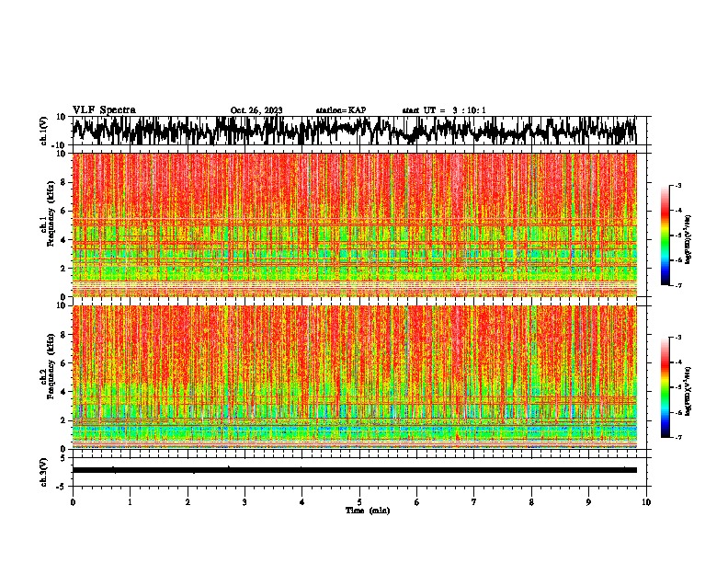This screenshot has width=728, height=563.
Task: Click the "ch.3(V)" axis label
Action: click(x=44, y=472)
